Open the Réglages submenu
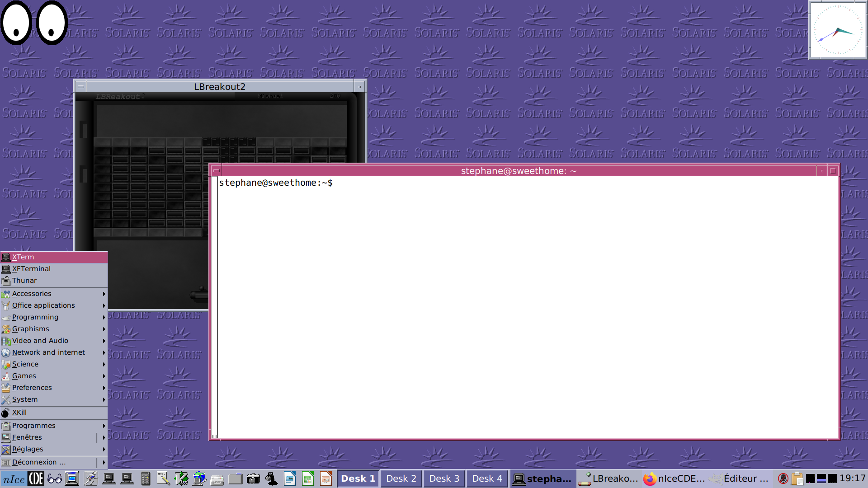 click(x=54, y=449)
